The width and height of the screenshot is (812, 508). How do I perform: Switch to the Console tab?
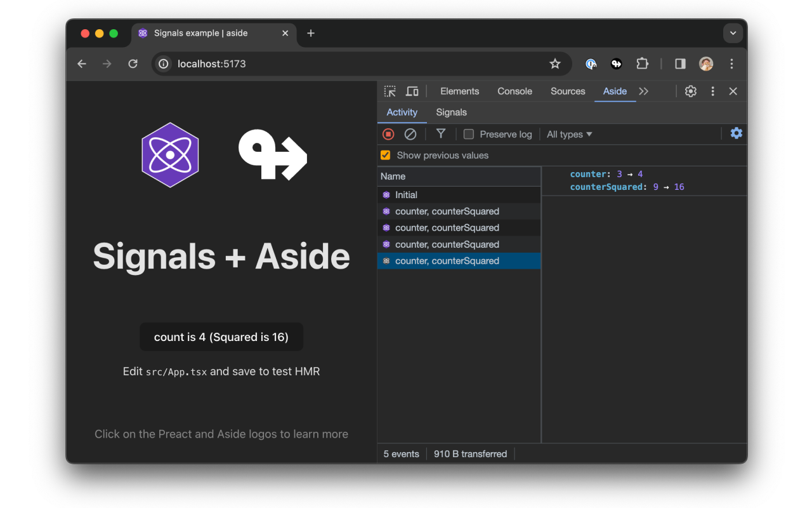pos(515,91)
